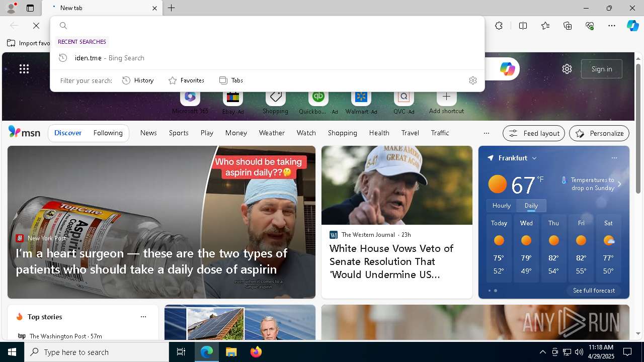Open Favorites star in toolbar
The image size is (644, 362).
(545, 26)
